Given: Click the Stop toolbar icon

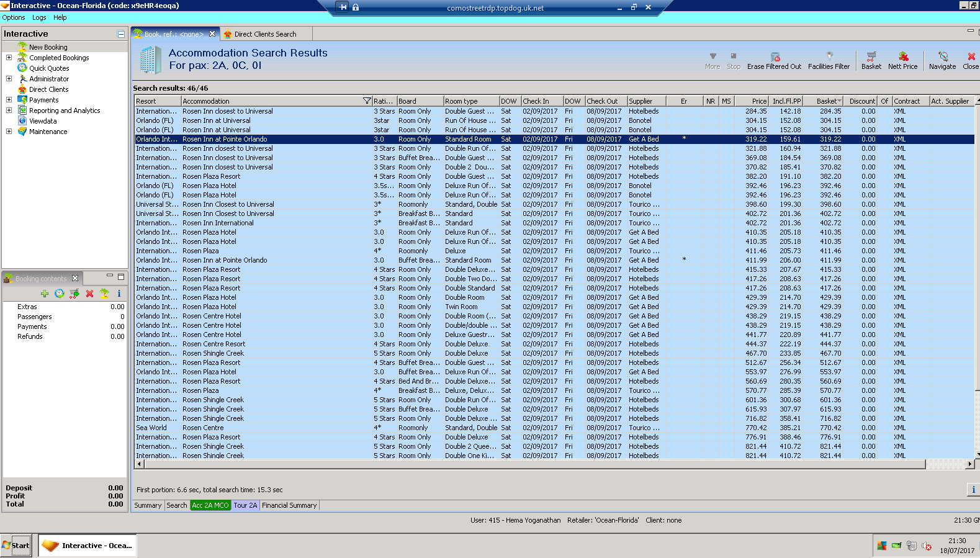Looking at the screenshot, I should (x=734, y=56).
